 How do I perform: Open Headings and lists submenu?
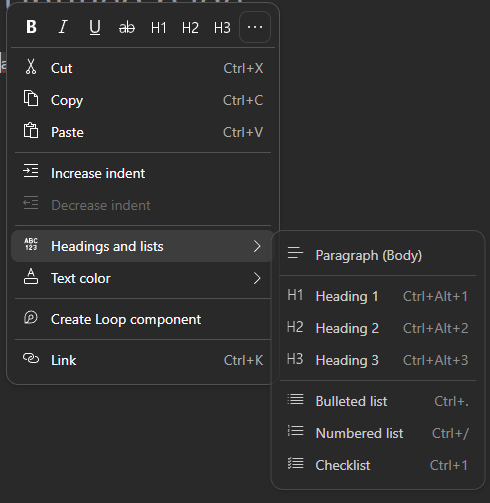[x=143, y=246]
